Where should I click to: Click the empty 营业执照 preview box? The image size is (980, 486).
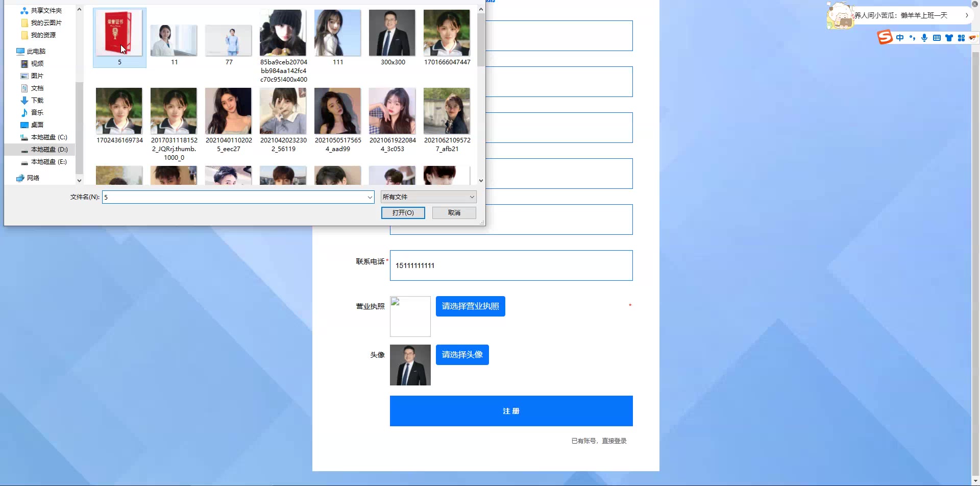coord(410,317)
